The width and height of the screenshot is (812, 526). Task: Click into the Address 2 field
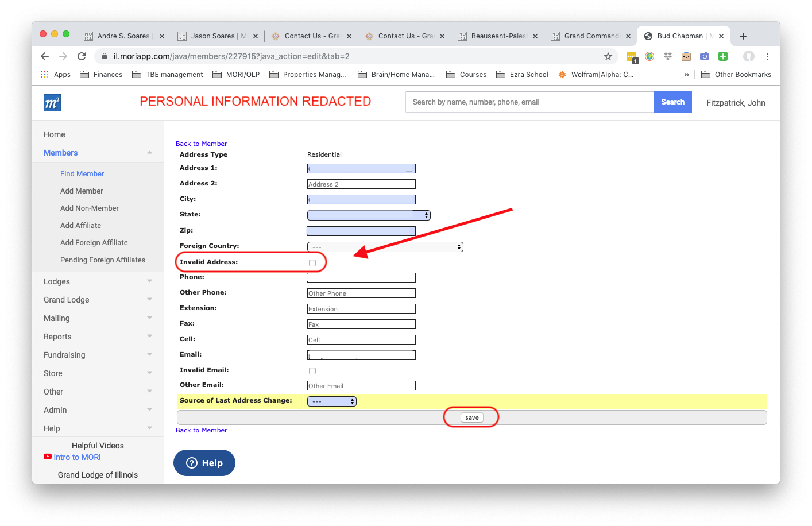[x=361, y=184]
